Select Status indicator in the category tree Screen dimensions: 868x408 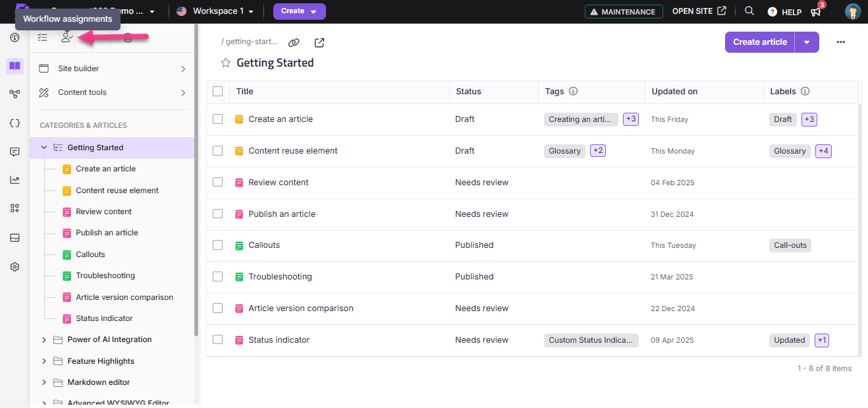click(x=104, y=318)
